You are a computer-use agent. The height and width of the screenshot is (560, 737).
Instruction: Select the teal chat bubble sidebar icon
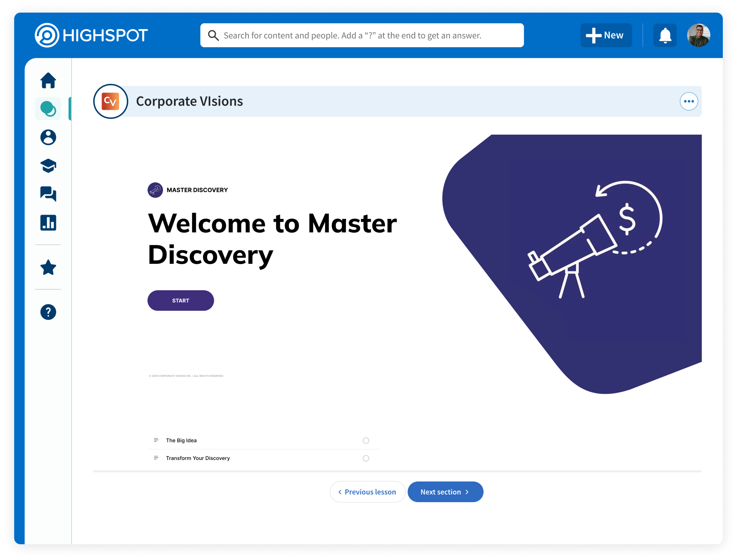pyautogui.click(x=48, y=109)
